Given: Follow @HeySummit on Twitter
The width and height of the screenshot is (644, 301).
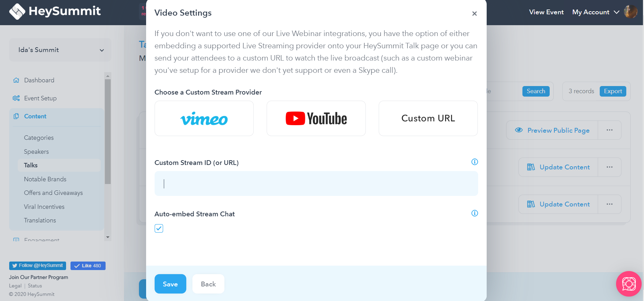Looking at the screenshot, I should pos(37,266).
